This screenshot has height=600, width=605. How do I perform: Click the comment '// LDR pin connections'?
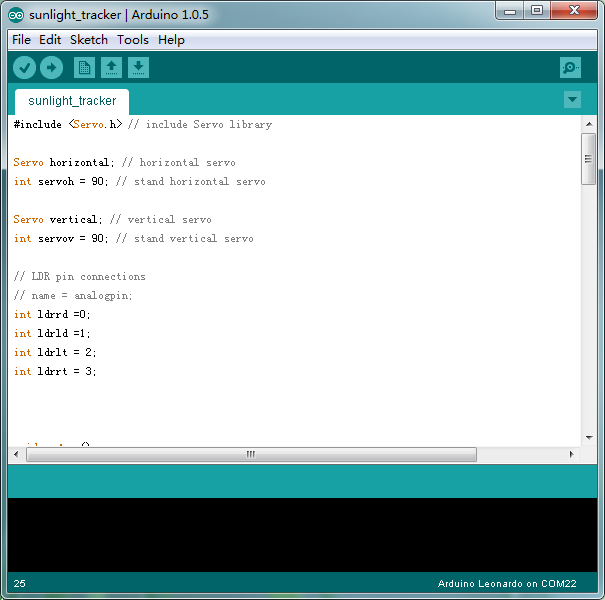tap(79, 277)
